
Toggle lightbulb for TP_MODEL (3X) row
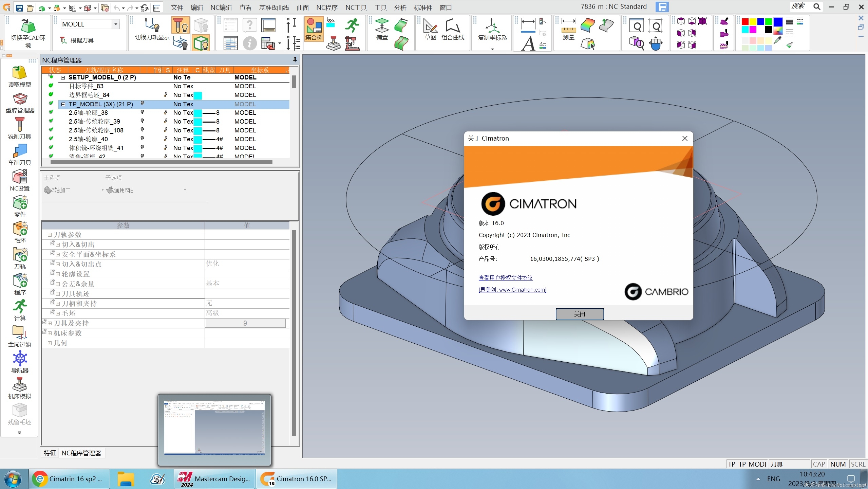[142, 103]
